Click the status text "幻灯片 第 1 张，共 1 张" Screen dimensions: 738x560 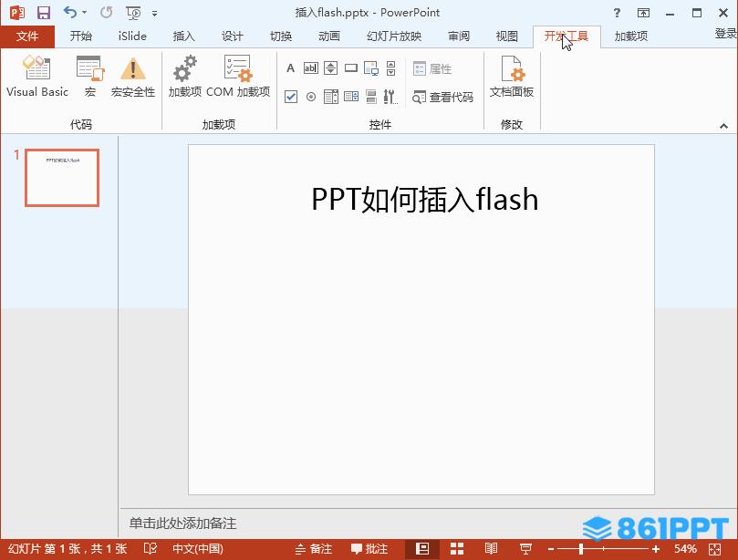pos(68,549)
